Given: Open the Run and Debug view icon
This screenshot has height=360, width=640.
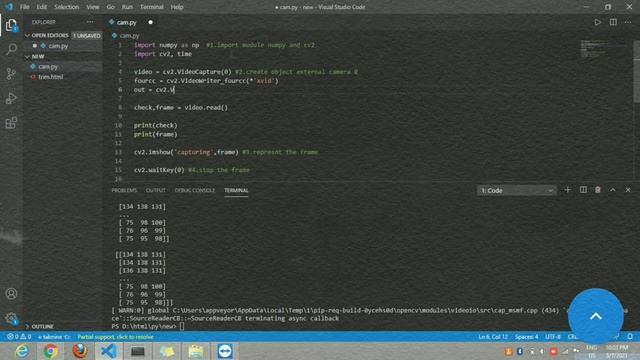Looking at the screenshot, I should pyautogui.click(x=11, y=98).
